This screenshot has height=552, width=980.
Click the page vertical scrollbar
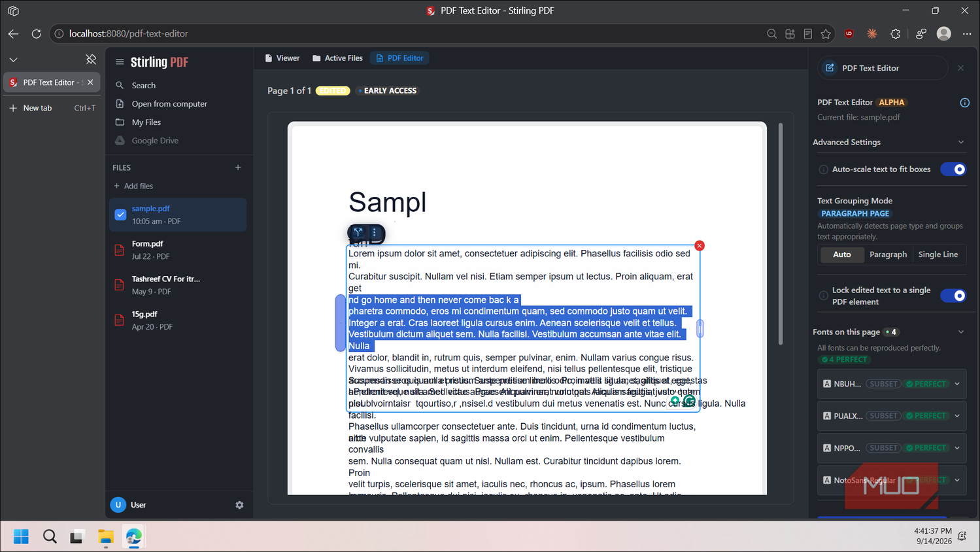tap(780, 234)
